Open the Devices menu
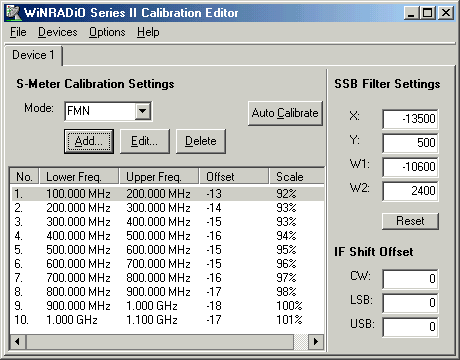 pyautogui.click(x=57, y=32)
